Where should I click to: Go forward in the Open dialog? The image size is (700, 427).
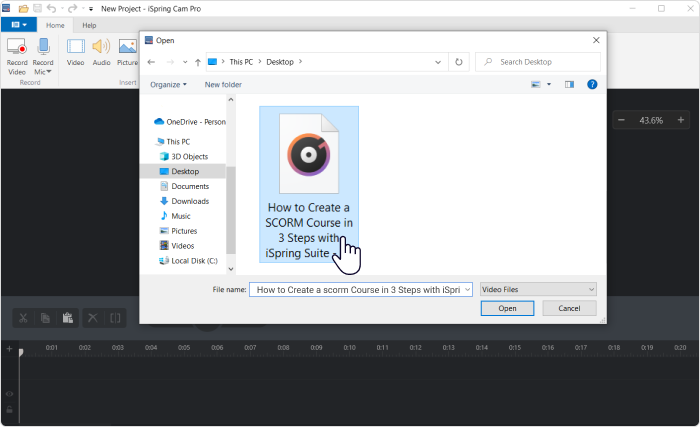[170, 62]
